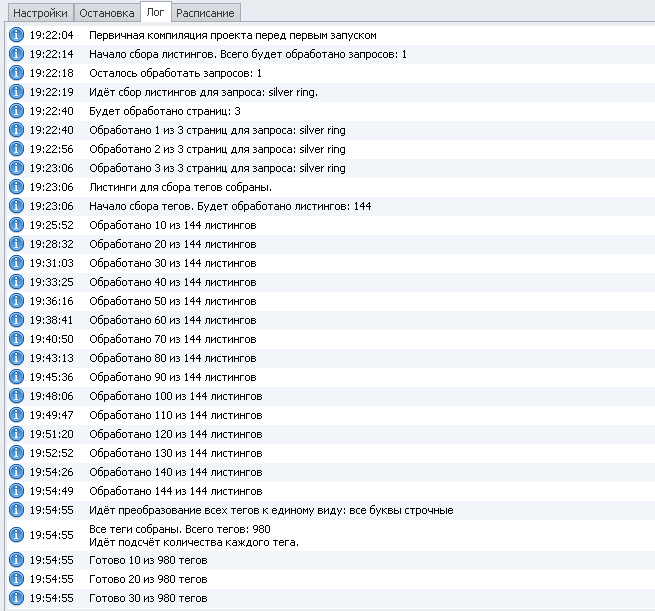Screen dimensions: 655x611
Task: Click info icon of the 19:52:52 entry
Action: (16, 453)
